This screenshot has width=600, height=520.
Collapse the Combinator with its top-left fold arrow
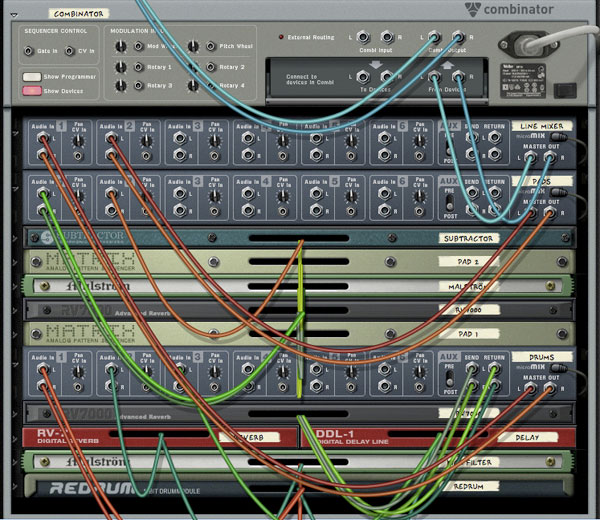tap(14, 15)
